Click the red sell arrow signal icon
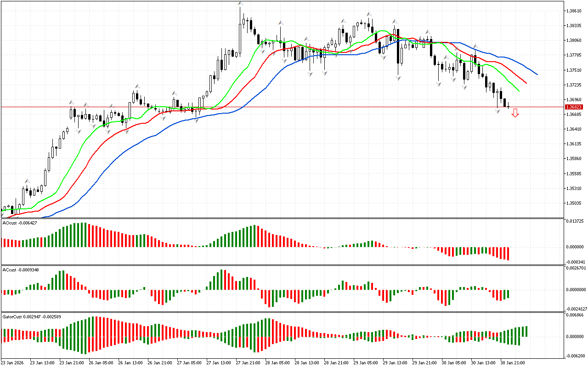Image resolution: width=588 pixels, height=368 pixels. [515, 113]
